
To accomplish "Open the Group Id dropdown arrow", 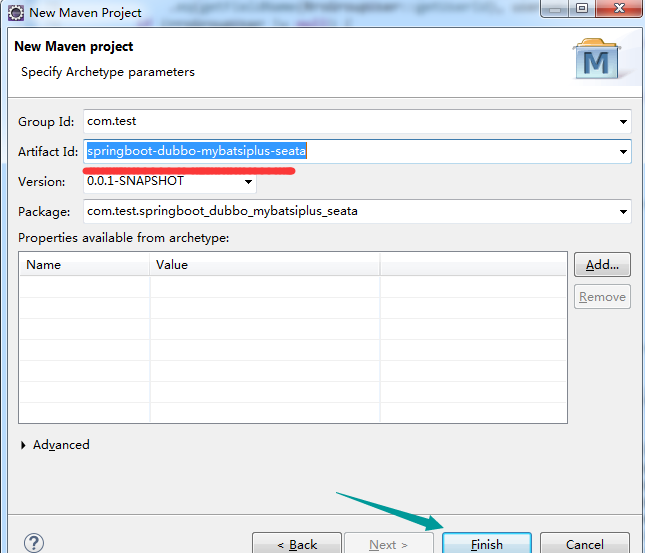I will (623, 122).
